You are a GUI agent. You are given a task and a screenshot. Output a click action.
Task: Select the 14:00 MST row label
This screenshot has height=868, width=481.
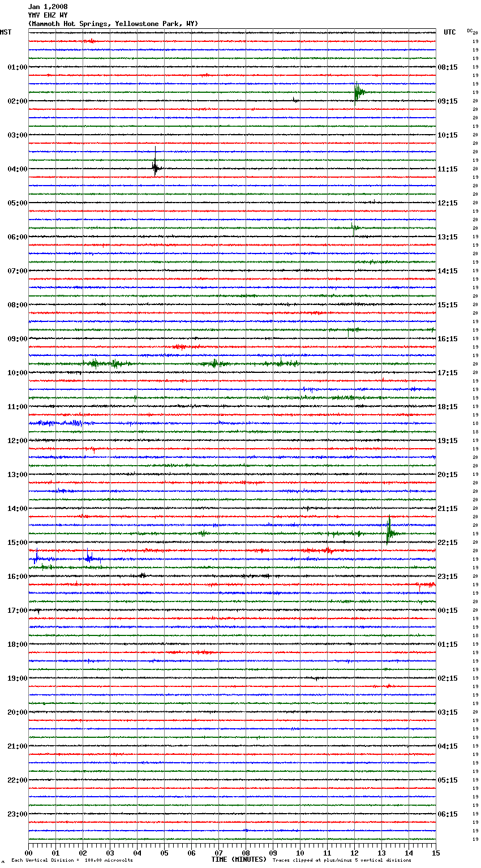[x=18, y=509]
